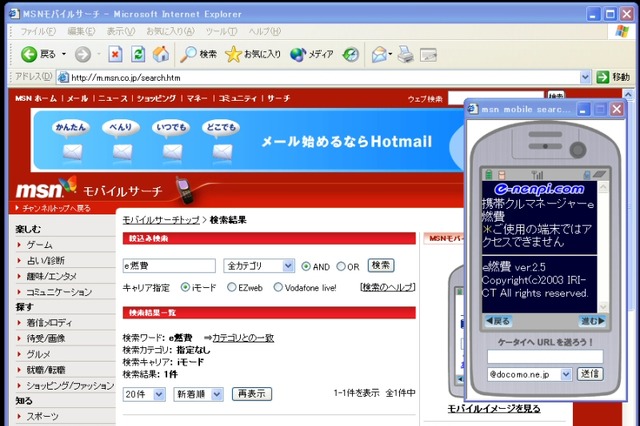The image size is (640, 426).
Task: Click the べんり envelope icon in banner
Action: click(x=122, y=152)
